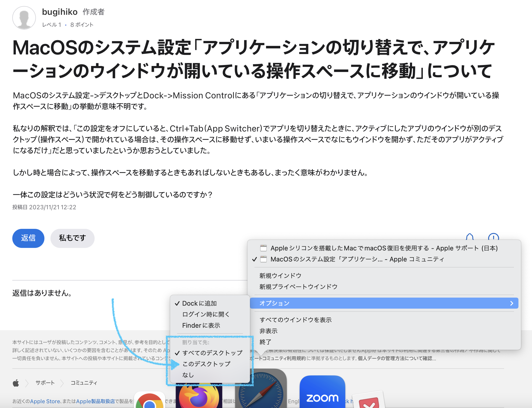This screenshot has width=532, height=408.
Task: Toggle the checked 'Dock に追加' option
Action: point(199,303)
